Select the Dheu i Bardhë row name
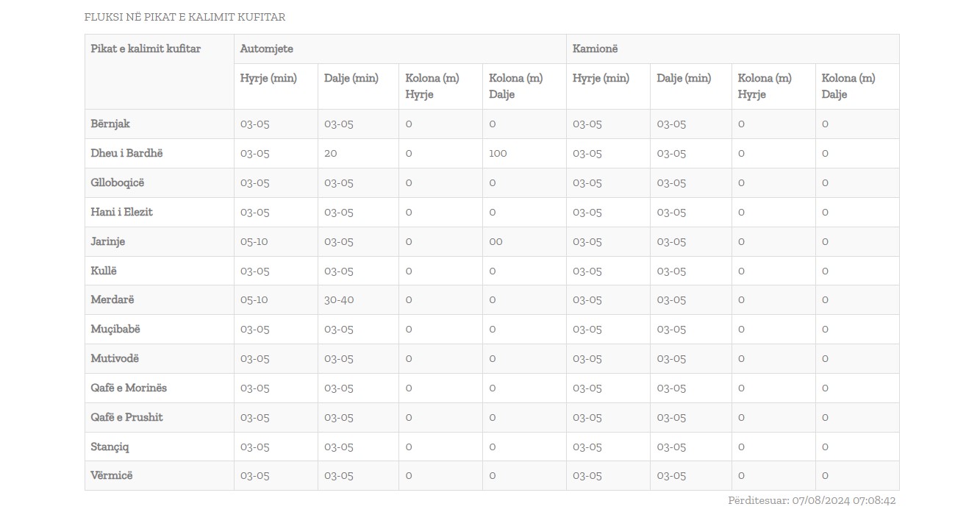The width and height of the screenshot is (980, 526). point(126,153)
